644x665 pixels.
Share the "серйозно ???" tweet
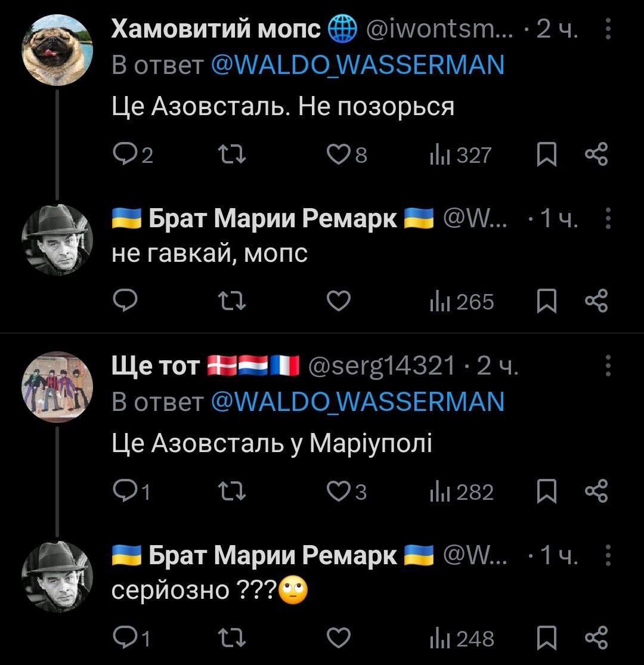click(596, 638)
